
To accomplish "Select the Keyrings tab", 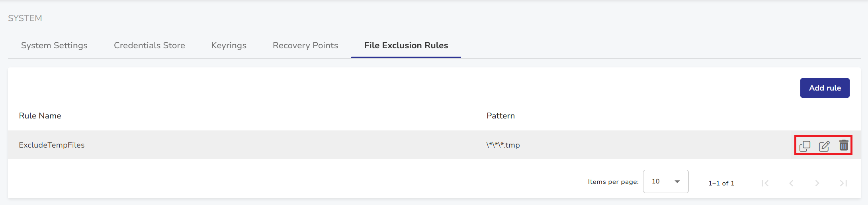I will click(229, 45).
